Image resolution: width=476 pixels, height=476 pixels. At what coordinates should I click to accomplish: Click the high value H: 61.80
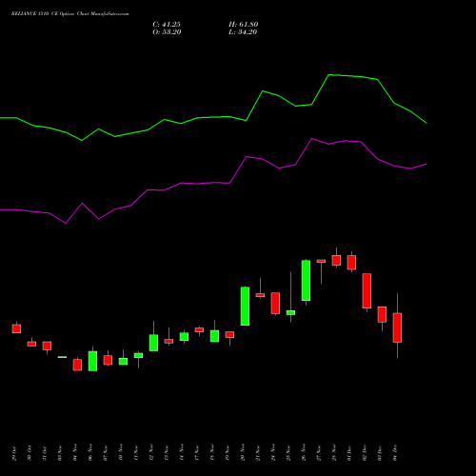click(244, 25)
